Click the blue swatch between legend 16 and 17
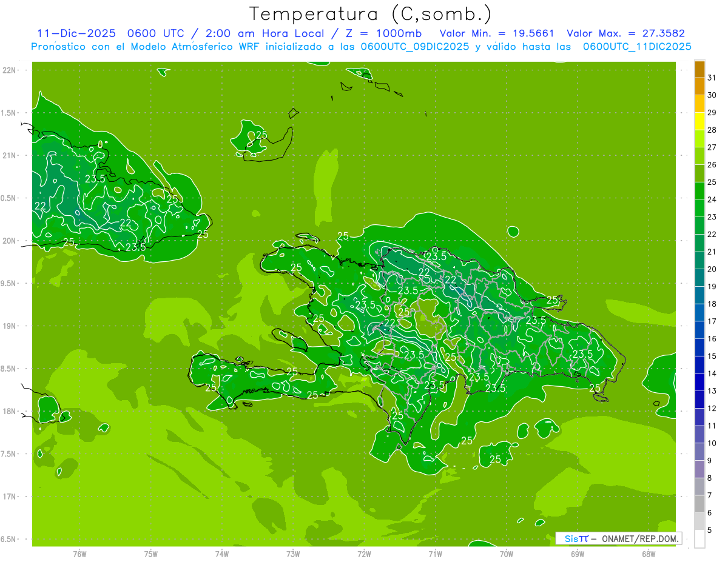The image size is (728, 562). [x=699, y=330]
